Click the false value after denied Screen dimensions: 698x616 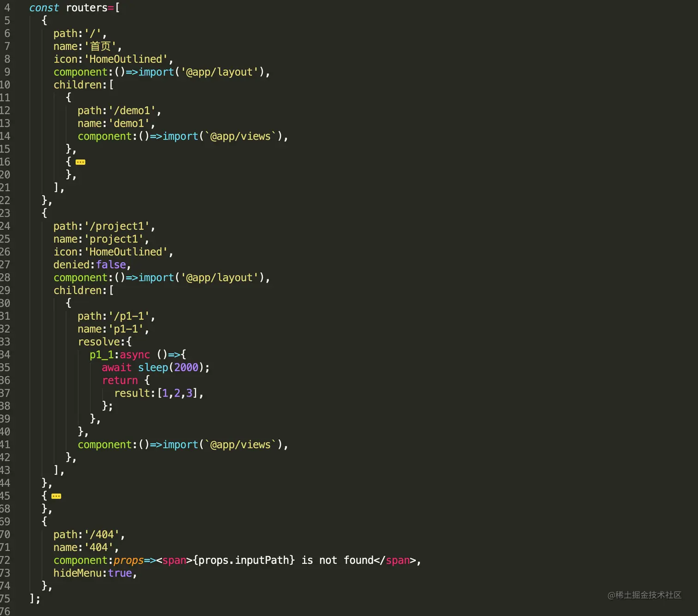(111, 265)
